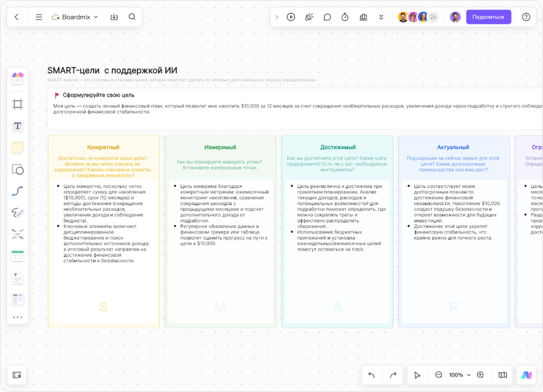The width and height of the screenshot is (543, 392).
Task: Open the 100% zoom level dropdown
Action: point(460,375)
